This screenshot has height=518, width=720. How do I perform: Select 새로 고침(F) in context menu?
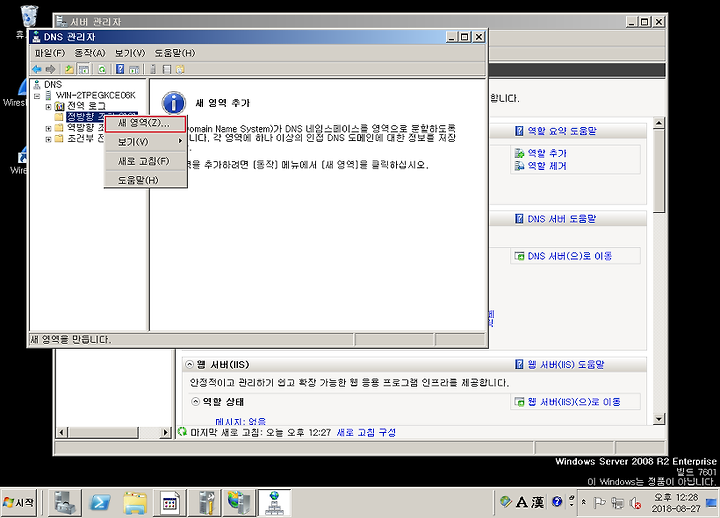coord(146,161)
